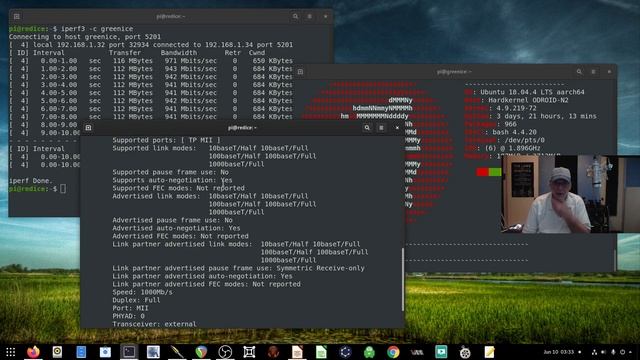The width and height of the screenshot is (640, 360).
Task: Open the Jun 10 03:33 clock panel
Action: (x=558, y=352)
